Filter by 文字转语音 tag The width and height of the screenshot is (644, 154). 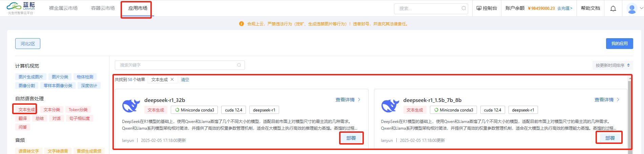coord(58,151)
